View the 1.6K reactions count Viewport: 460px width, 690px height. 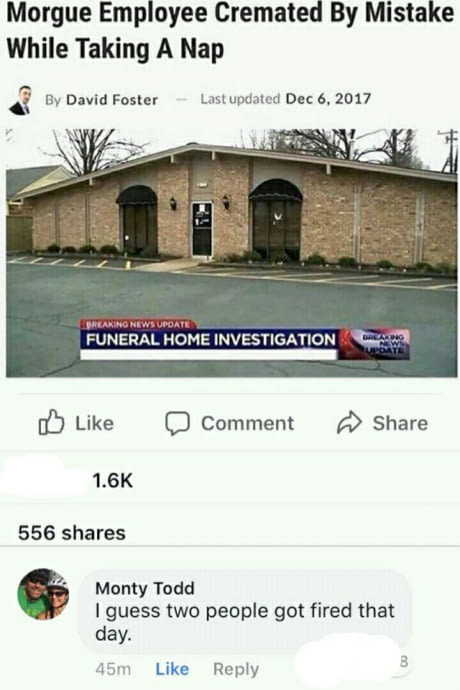pyautogui.click(x=112, y=481)
